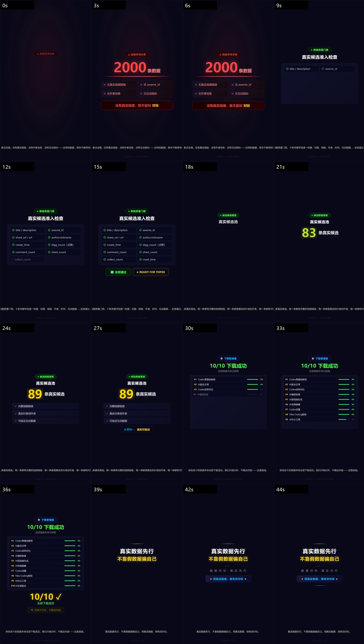Click the magnifier icon in 仅用于分析 badge
The width and height of the screenshot is (364, 644).
pyautogui.click(x=32, y=610)
